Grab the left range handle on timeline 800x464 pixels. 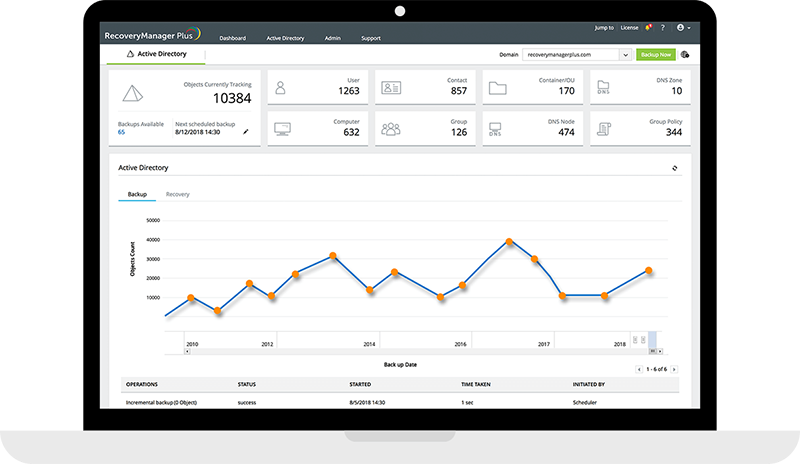click(635, 339)
